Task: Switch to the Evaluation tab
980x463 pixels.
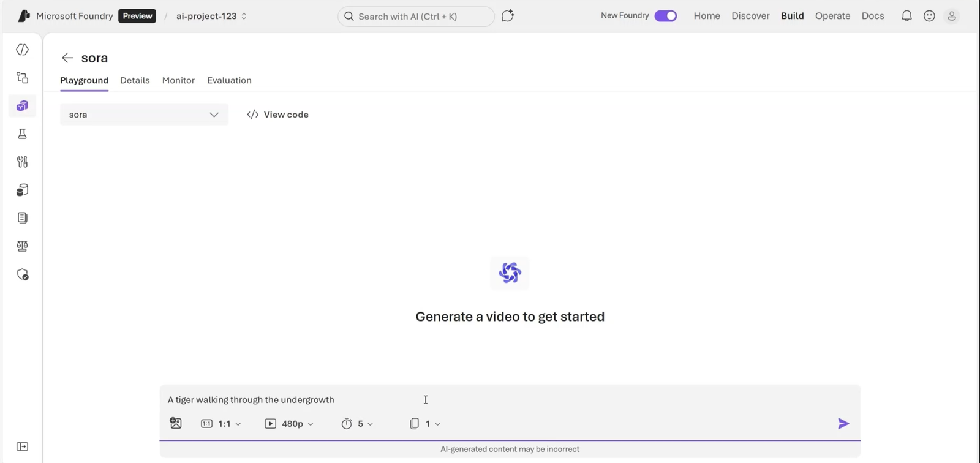Action: pos(229,80)
